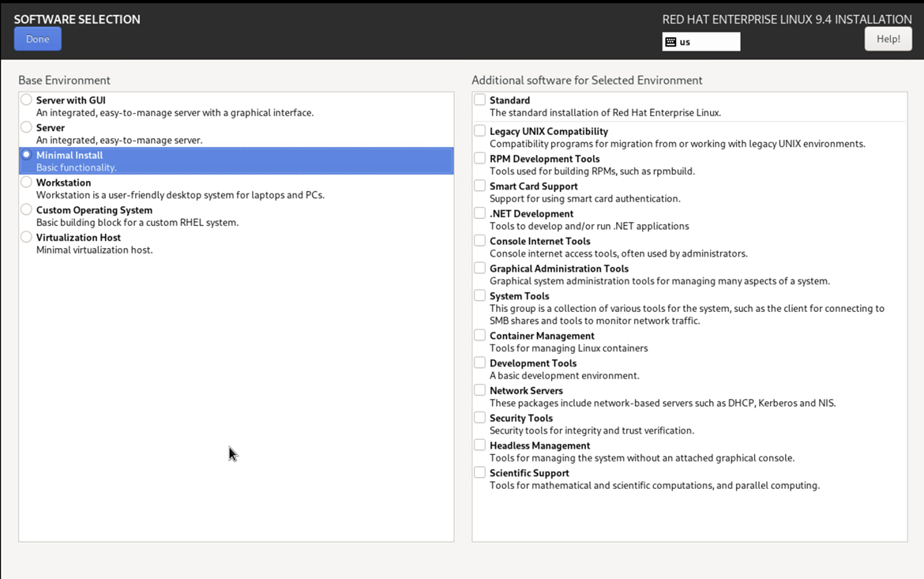Click the Done button
Screen dimensions: 924x579
coord(38,39)
